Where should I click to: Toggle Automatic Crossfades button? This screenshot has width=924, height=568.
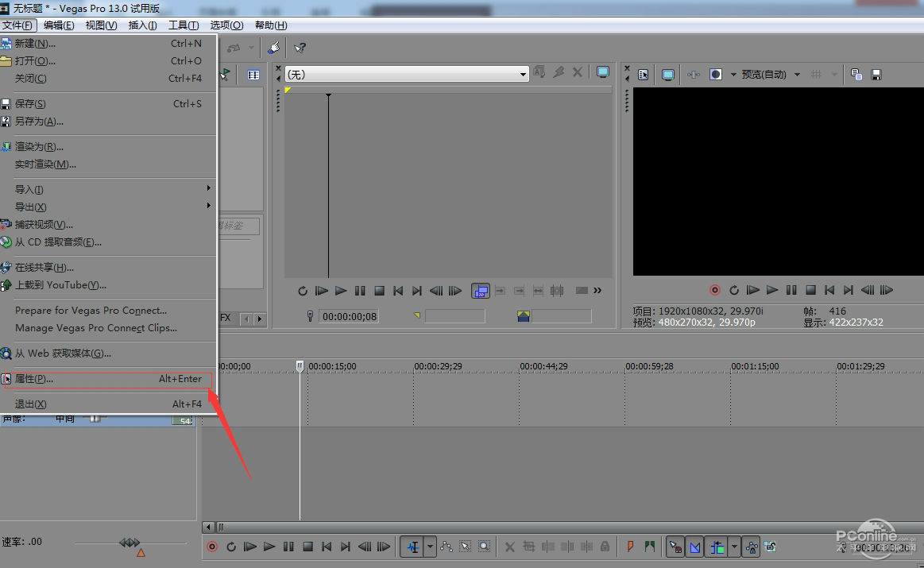pyautogui.click(x=694, y=547)
